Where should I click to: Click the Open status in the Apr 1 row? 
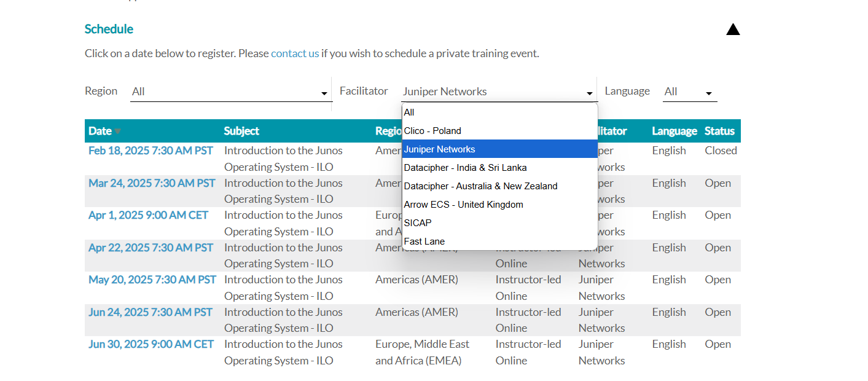click(718, 215)
